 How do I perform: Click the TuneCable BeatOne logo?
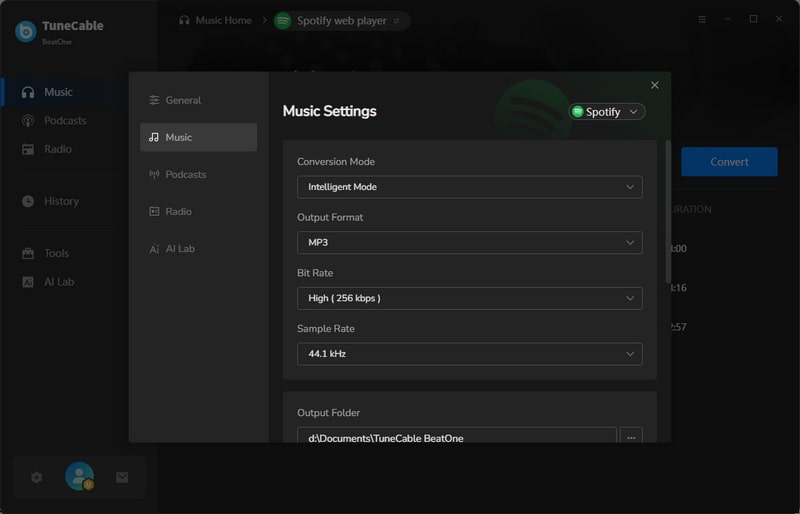coord(59,32)
